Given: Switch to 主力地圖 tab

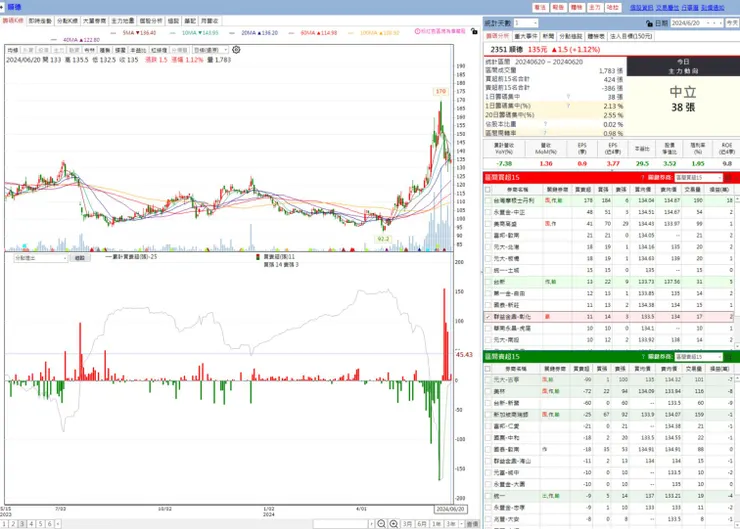Looking at the screenshot, I should coord(123,21).
